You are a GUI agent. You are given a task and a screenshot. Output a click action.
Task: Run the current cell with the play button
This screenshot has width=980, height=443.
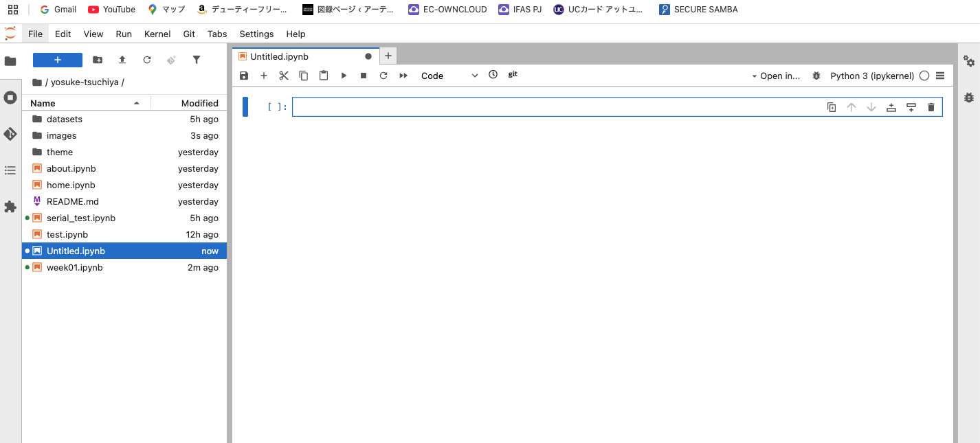(x=344, y=76)
